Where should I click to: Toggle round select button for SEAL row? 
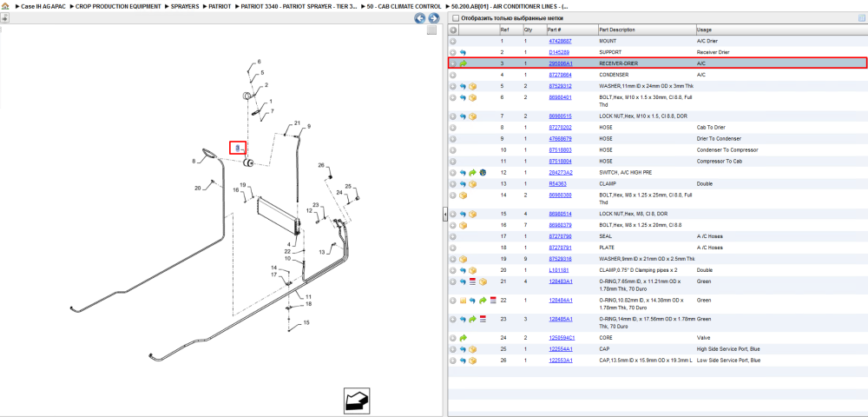(x=453, y=236)
